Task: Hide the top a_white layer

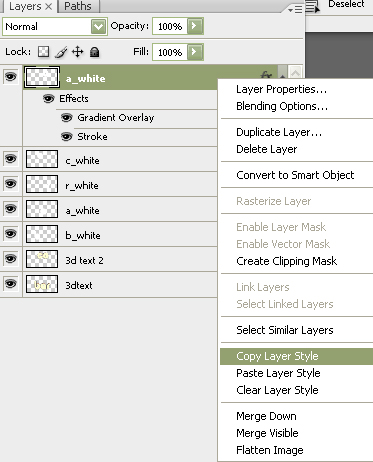Action: (11, 77)
